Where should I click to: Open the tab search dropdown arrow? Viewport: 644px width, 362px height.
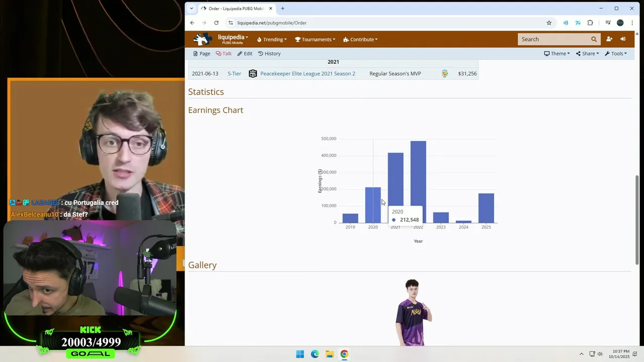pos(191,9)
